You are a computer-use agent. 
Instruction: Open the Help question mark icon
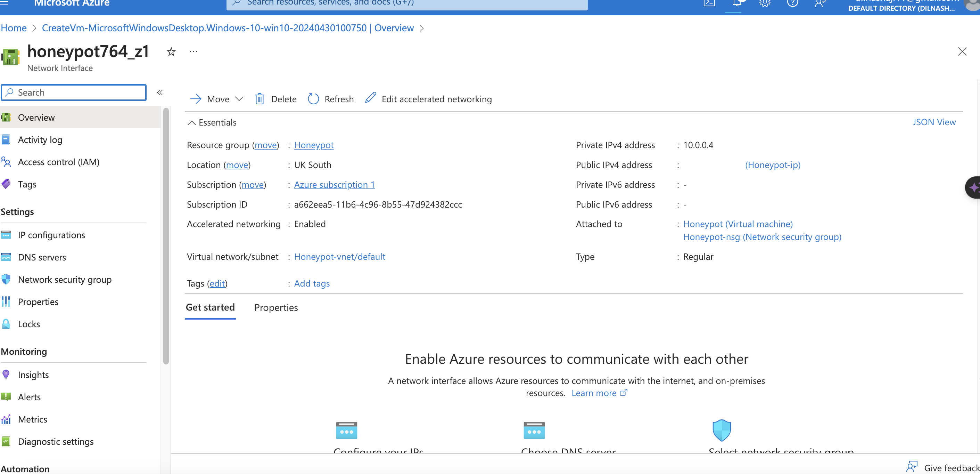click(x=792, y=3)
